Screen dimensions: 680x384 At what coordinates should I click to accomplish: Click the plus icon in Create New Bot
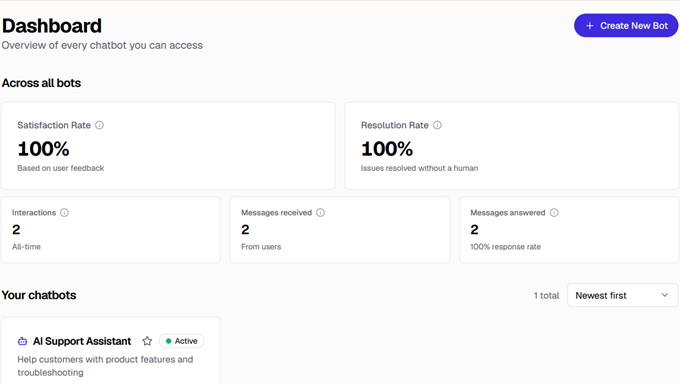(589, 26)
